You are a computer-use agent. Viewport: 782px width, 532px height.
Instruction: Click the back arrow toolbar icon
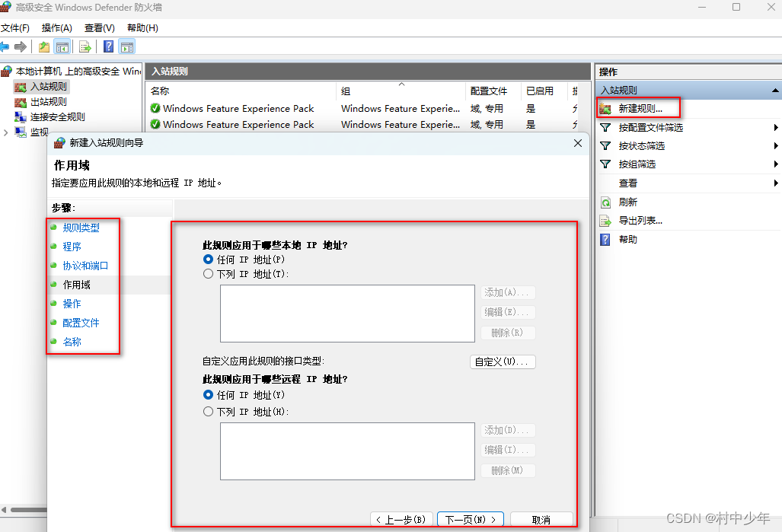[x=5, y=47]
